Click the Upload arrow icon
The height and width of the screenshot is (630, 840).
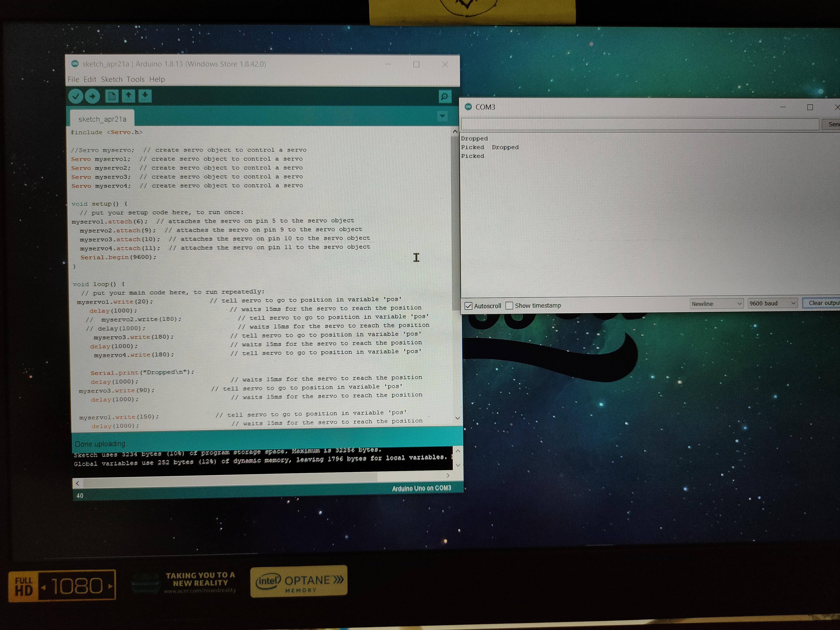92,96
